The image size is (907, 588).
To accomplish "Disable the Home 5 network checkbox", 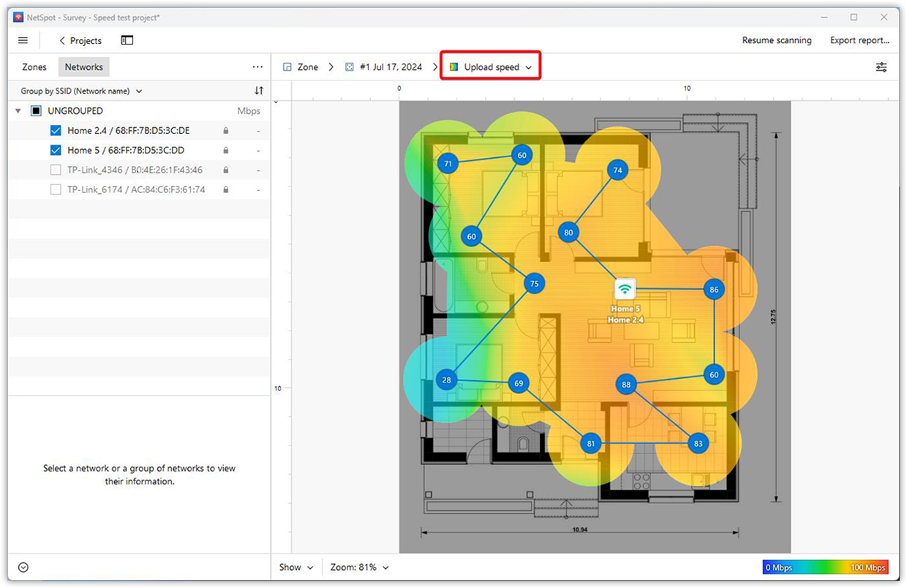I will click(x=55, y=150).
